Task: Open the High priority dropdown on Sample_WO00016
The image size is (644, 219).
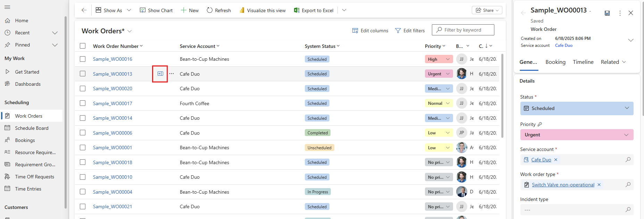Action: click(x=439, y=59)
